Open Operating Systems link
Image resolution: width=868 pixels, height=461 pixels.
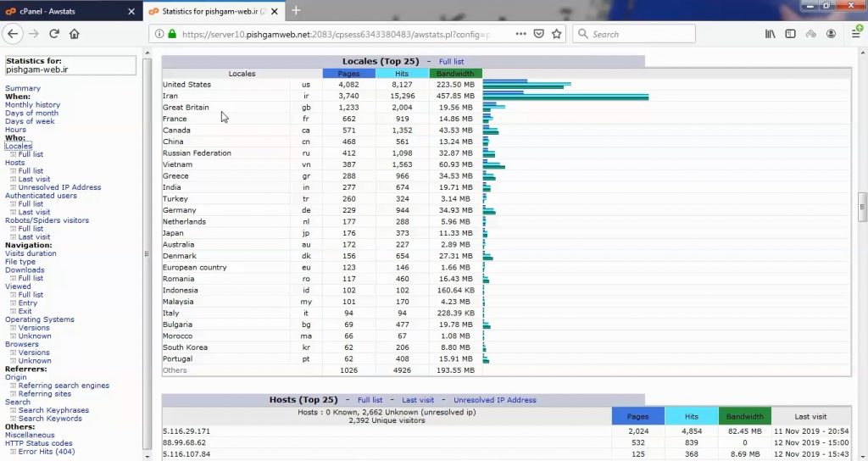39,319
